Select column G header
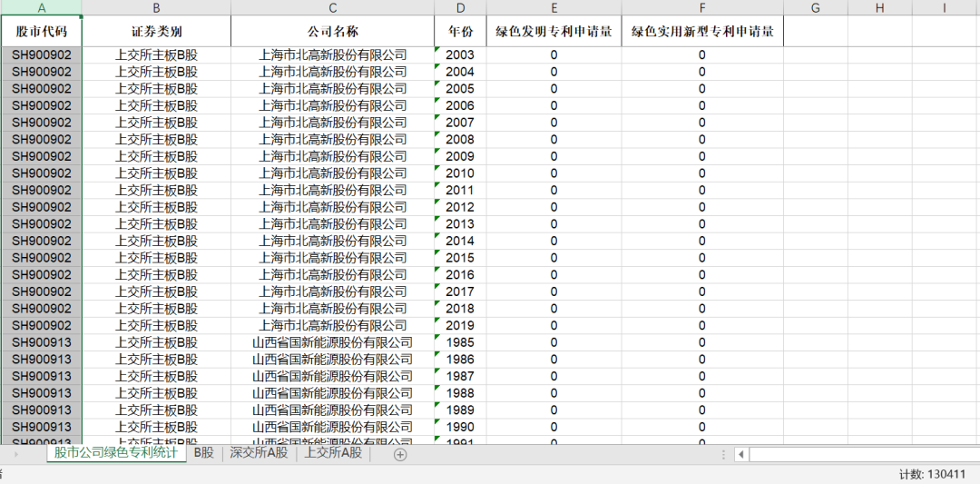Viewport: 980px width, 484px height. tap(816, 7)
